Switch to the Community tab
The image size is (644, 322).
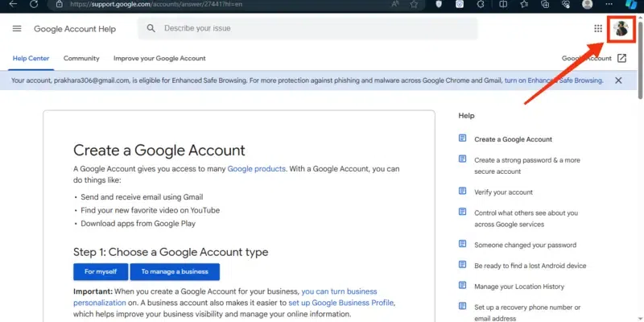tap(81, 58)
